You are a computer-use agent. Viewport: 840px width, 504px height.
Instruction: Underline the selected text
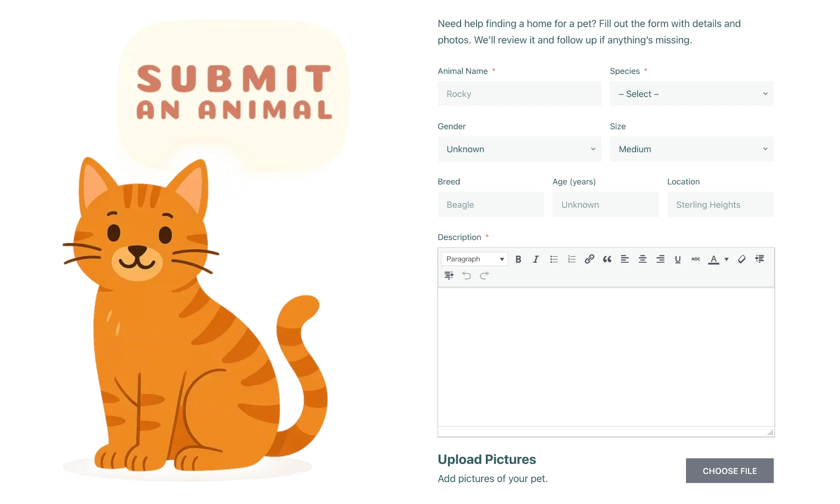678,259
